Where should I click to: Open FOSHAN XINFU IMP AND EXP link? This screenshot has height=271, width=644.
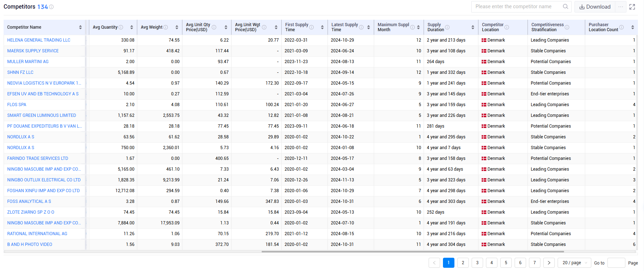(x=43, y=191)
